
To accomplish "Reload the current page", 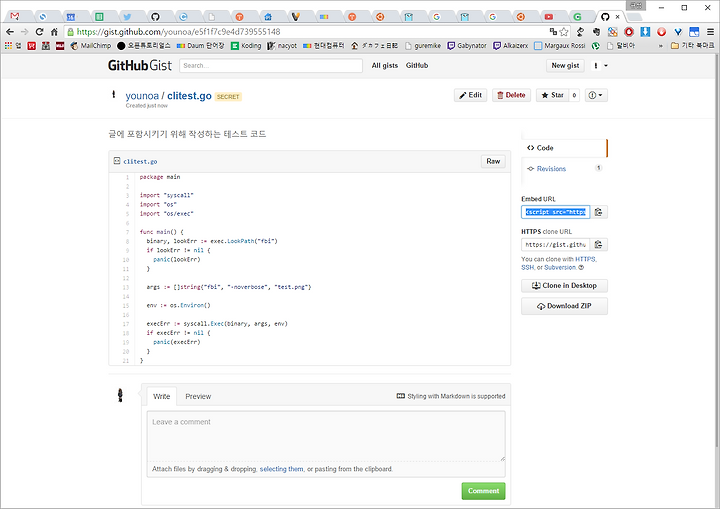I will (x=39, y=32).
